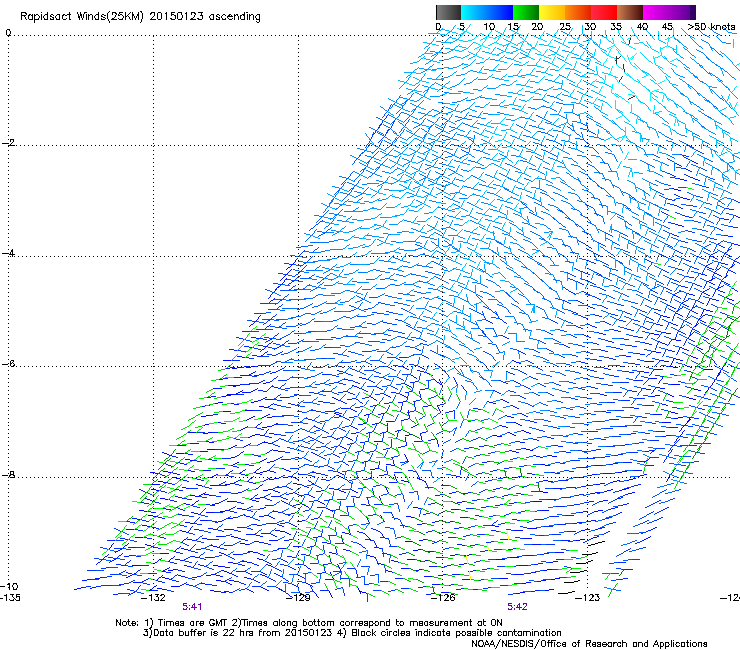Click the orange 25-30 knots legend swatch
The height and width of the screenshot is (650, 740).
tap(578, 12)
